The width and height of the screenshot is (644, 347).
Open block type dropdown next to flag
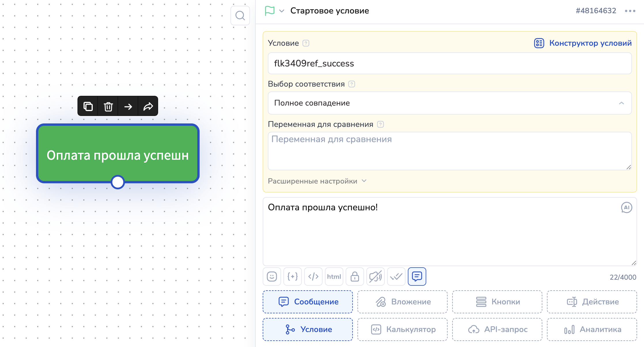[x=282, y=11]
